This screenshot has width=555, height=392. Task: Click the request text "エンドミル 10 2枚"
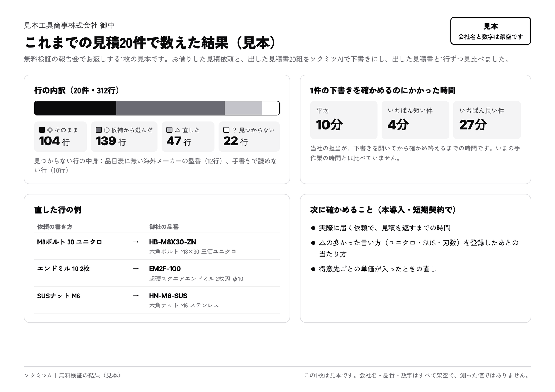(63, 269)
